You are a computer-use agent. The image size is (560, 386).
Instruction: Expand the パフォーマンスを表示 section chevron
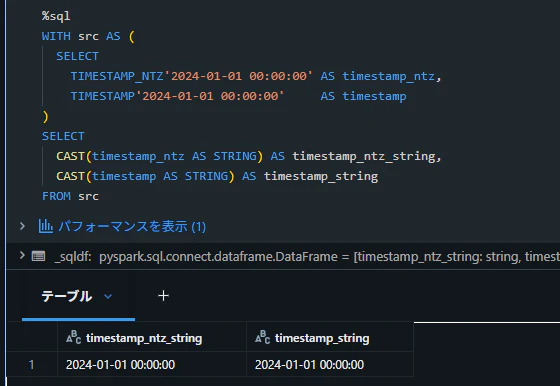pyautogui.click(x=22, y=226)
